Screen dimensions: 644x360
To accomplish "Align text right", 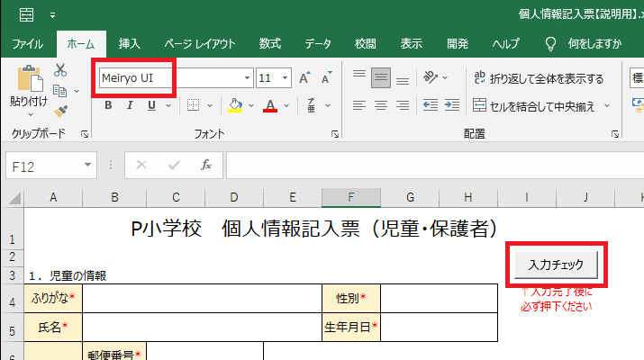I will [x=403, y=105].
